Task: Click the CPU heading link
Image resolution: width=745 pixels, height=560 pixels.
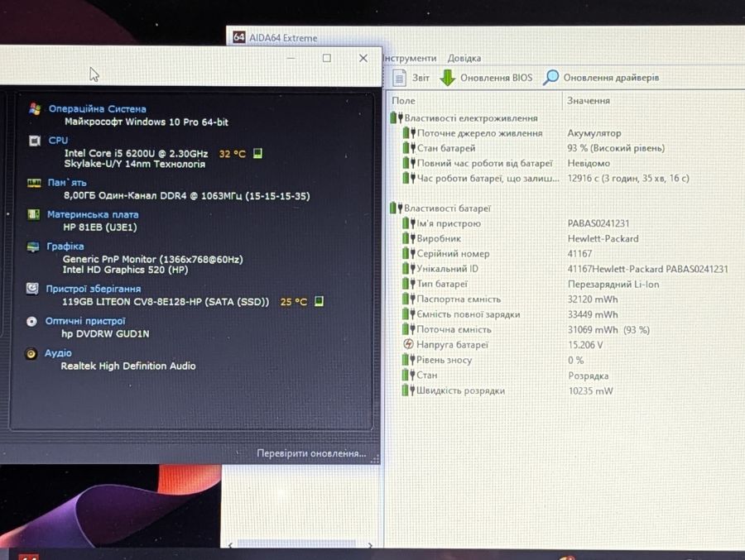Action: (58, 140)
